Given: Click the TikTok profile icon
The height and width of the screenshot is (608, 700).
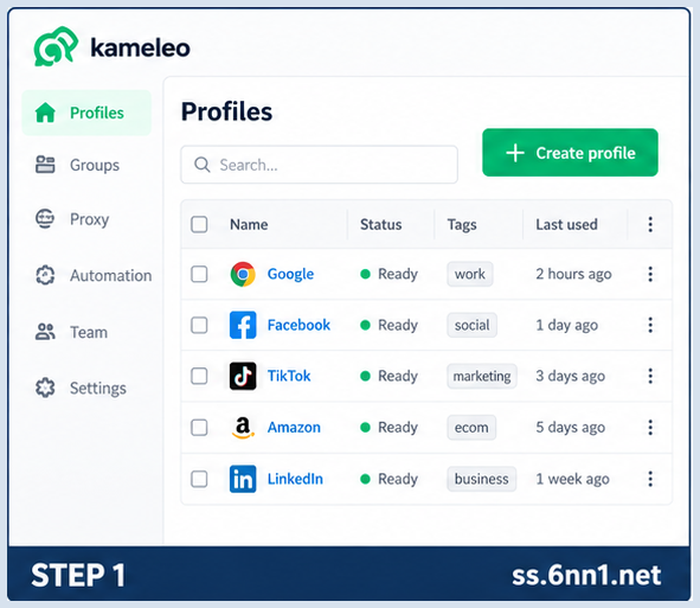Looking at the screenshot, I should point(243,376).
